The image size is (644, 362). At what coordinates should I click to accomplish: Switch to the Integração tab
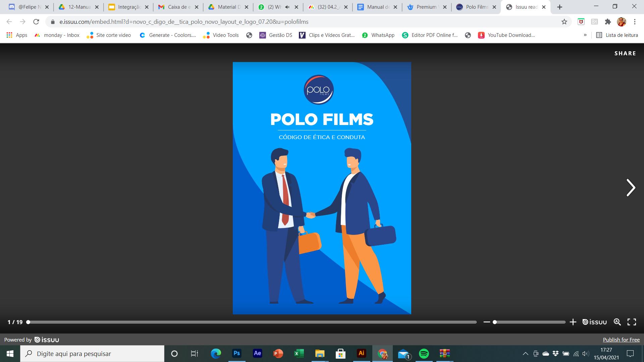128,7
